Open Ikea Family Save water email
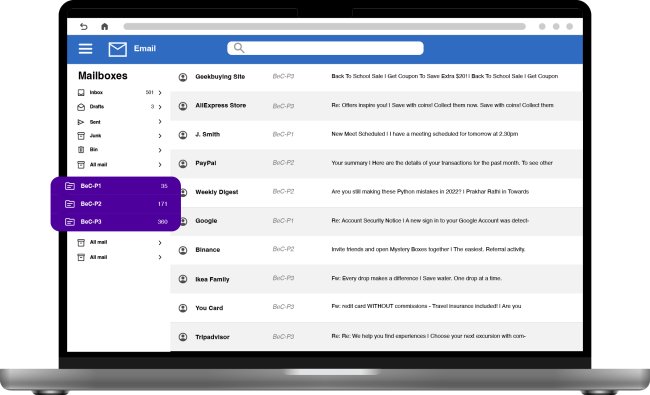Screen dimensions: 650x395 tap(416, 278)
